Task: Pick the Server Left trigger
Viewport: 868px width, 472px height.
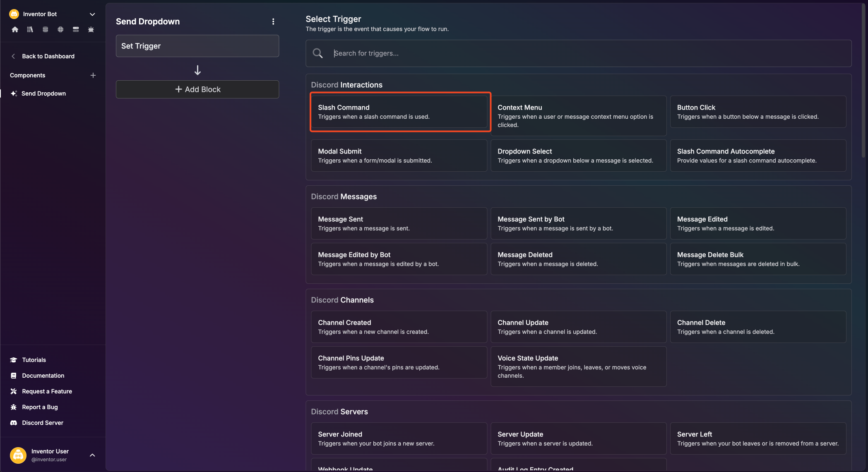Action: [x=758, y=438]
